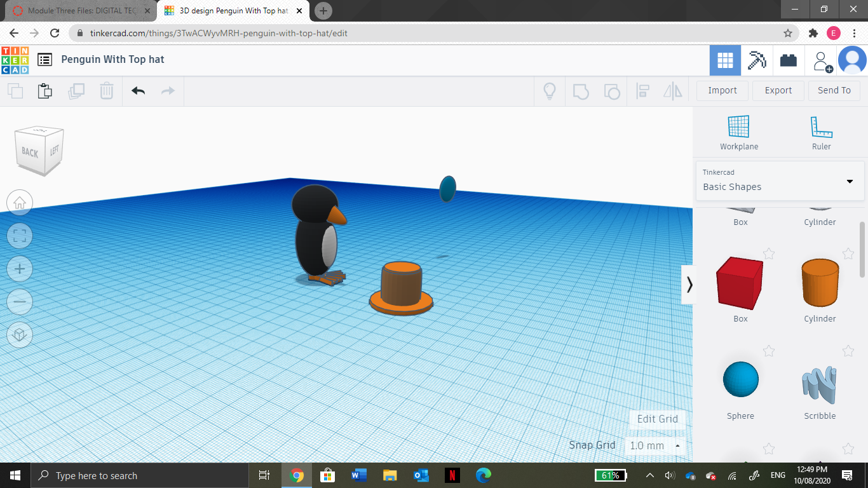This screenshot has height=488, width=868.
Task: Click the Fit all in view icon
Action: [x=20, y=236]
